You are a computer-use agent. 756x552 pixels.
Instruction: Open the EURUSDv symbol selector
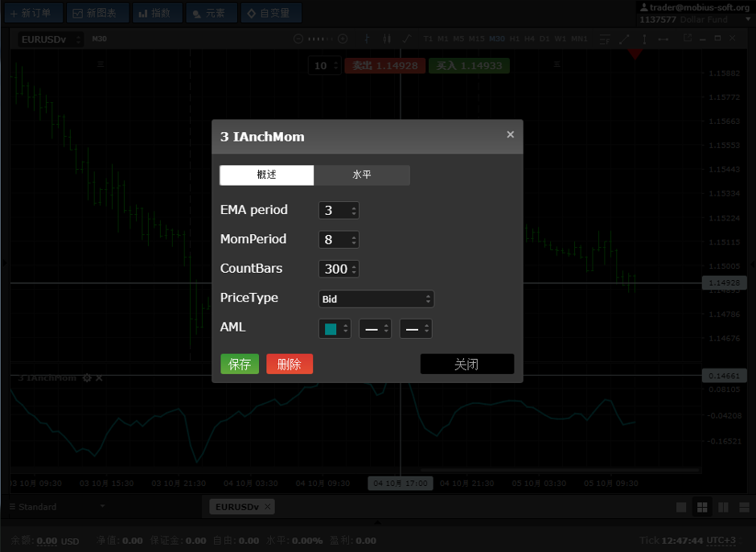[x=50, y=39]
